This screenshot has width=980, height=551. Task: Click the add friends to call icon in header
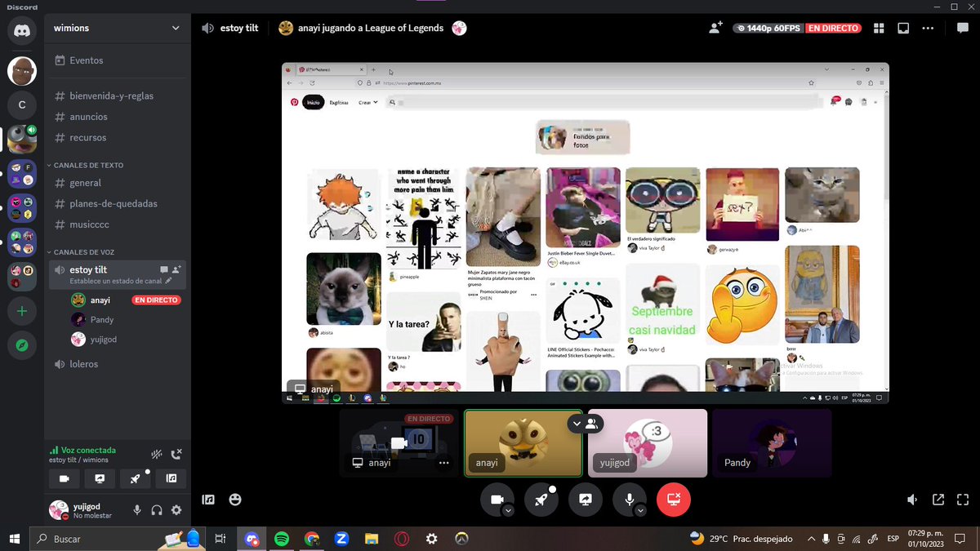(x=715, y=28)
